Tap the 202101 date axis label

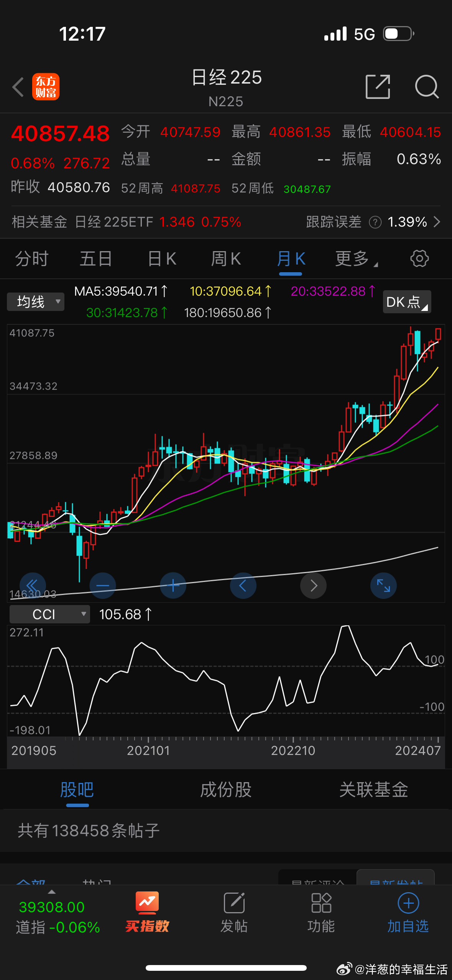pos(148,750)
